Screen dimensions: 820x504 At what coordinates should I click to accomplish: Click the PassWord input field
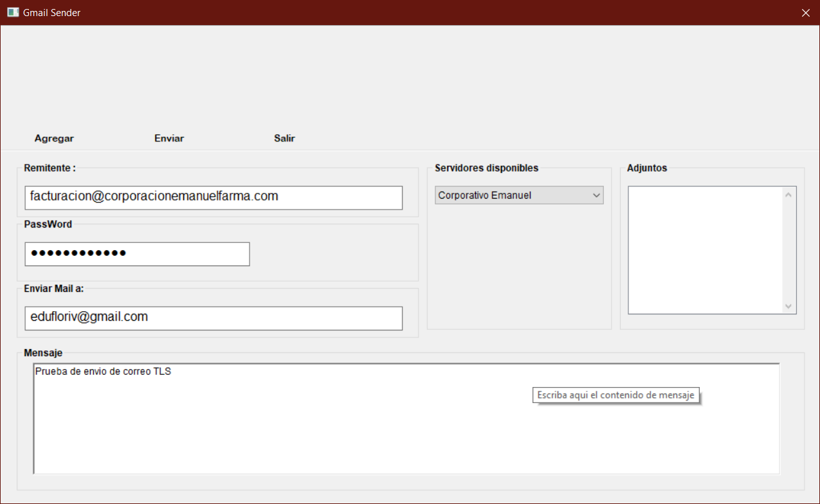click(137, 254)
